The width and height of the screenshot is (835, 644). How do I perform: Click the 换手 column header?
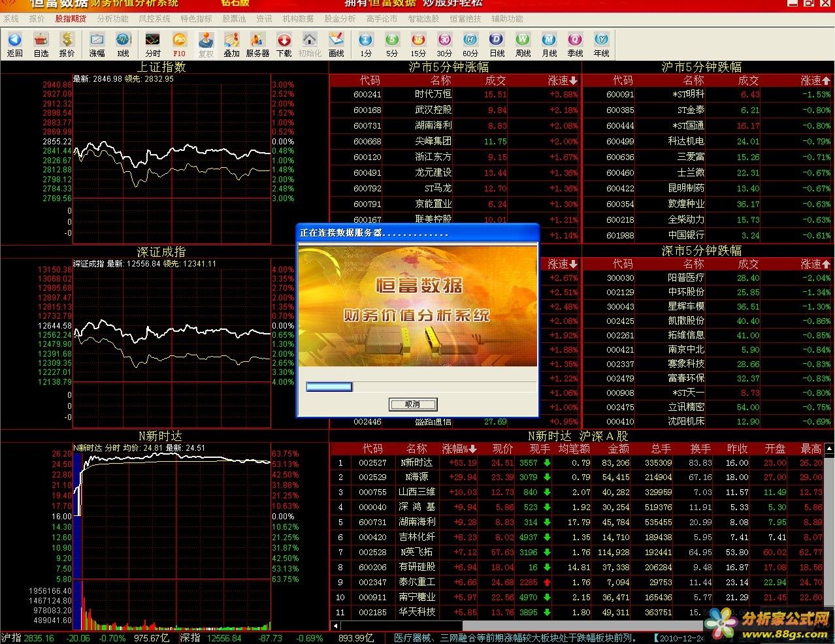click(700, 449)
